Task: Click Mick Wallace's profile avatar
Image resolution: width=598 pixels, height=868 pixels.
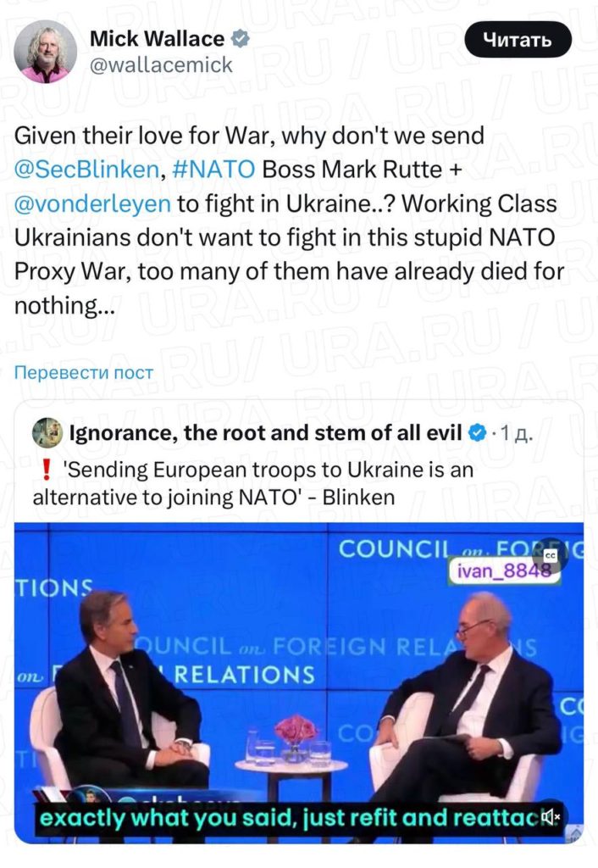Action: (46, 51)
